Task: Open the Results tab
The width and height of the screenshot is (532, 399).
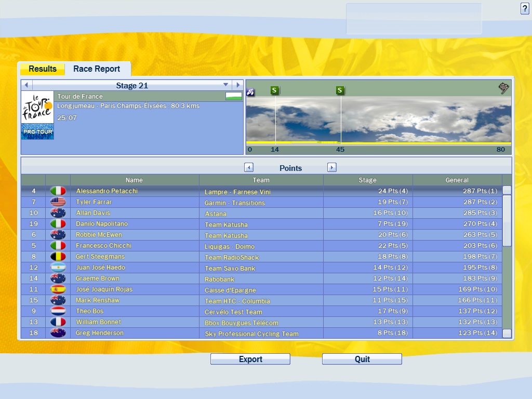Action: pos(42,69)
